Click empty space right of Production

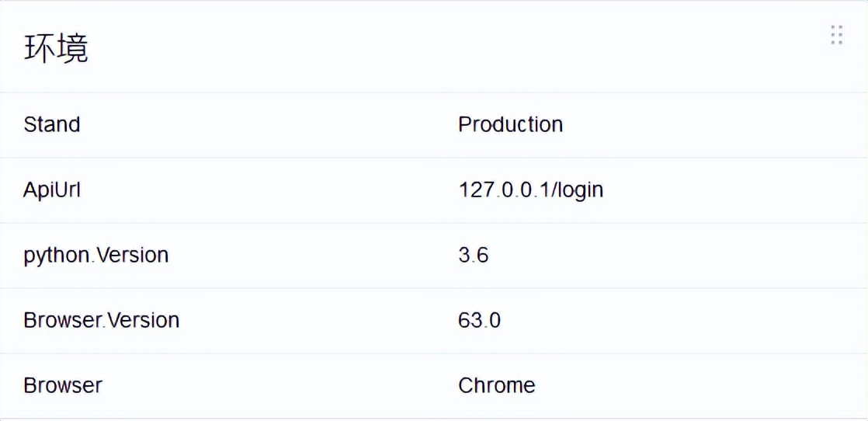coord(699,124)
